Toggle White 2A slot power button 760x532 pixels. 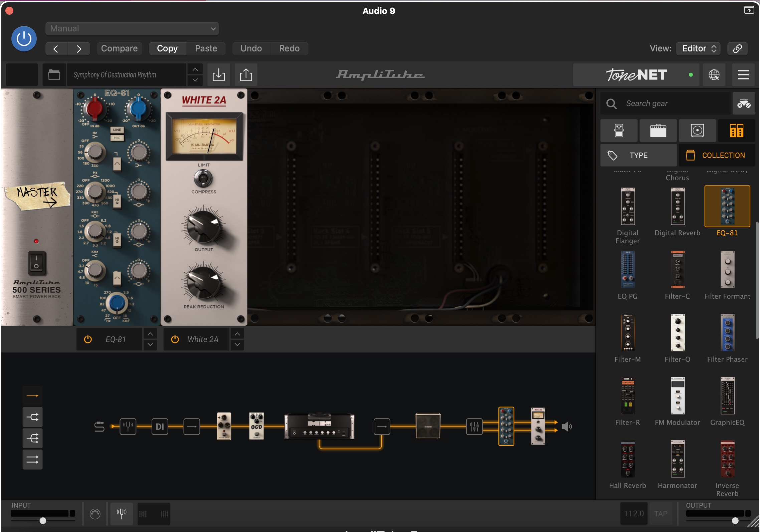tap(175, 339)
